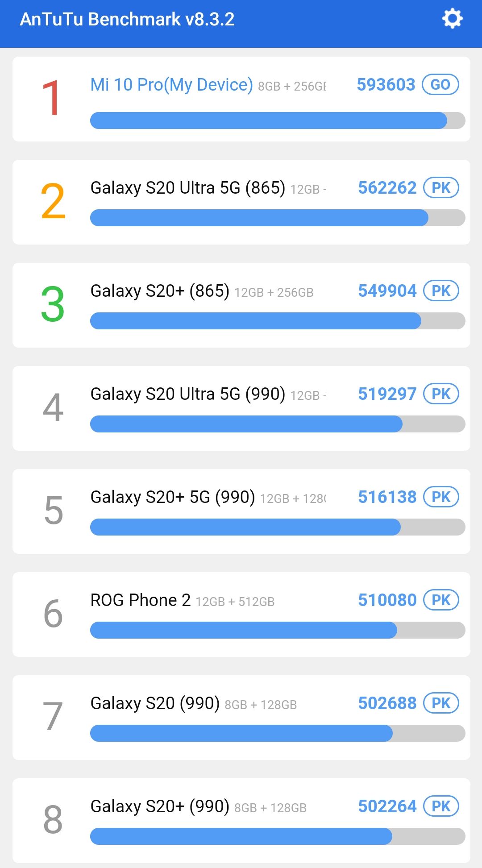This screenshot has width=482, height=868.
Task: Select the Galaxy S20+ (865) device name
Action: (x=160, y=291)
